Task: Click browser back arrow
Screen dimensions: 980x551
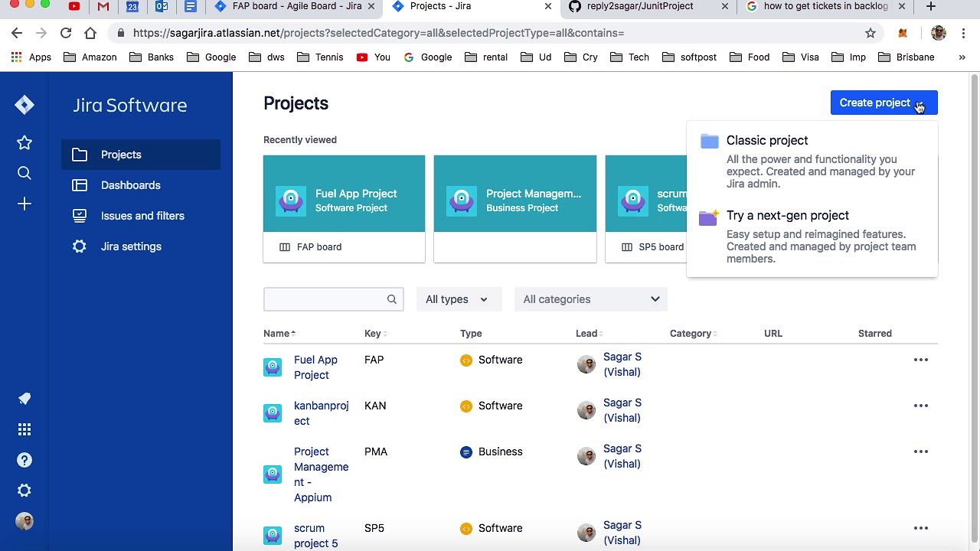Action: (x=17, y=33)
